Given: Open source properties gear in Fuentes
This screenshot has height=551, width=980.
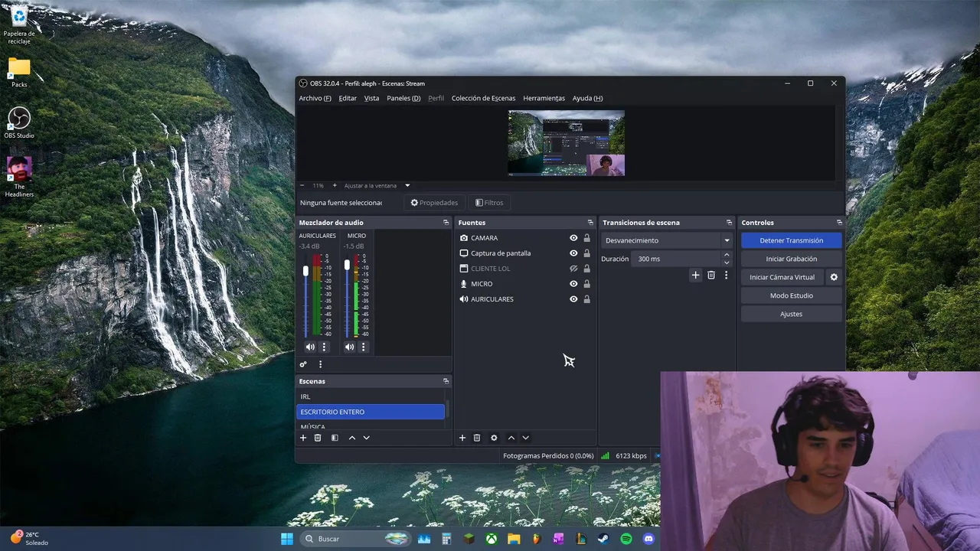Looking at the screenshot, I should pyautogui.click(x=494, y=438).
